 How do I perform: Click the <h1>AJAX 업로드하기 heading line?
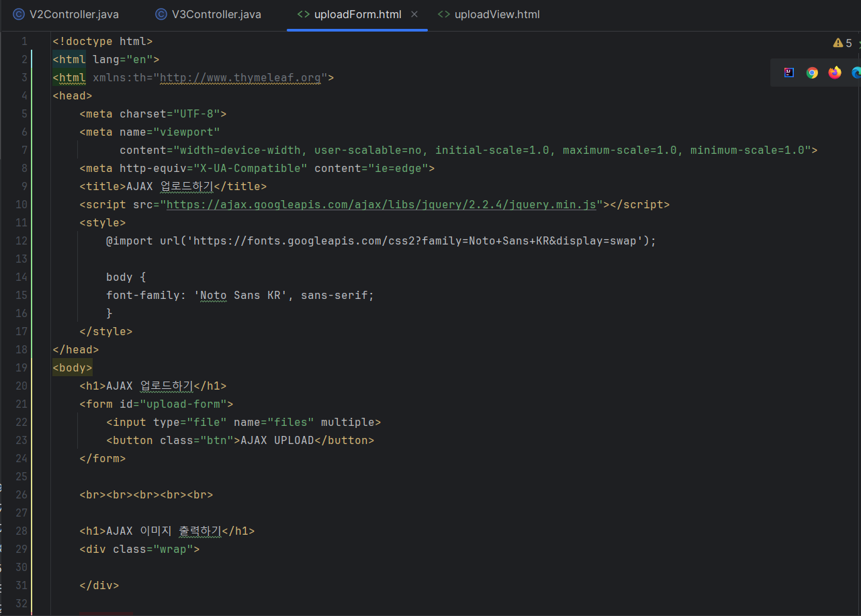point(153,386)
